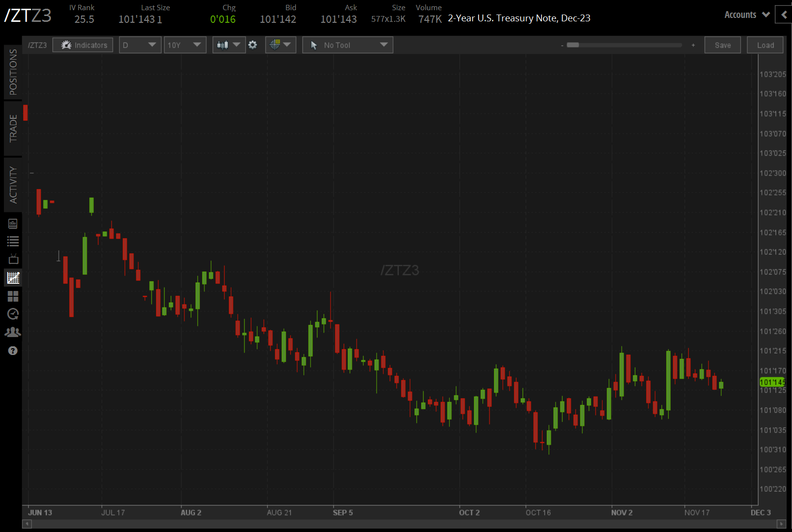Click the 102'030 price axis label

(773, 291)
